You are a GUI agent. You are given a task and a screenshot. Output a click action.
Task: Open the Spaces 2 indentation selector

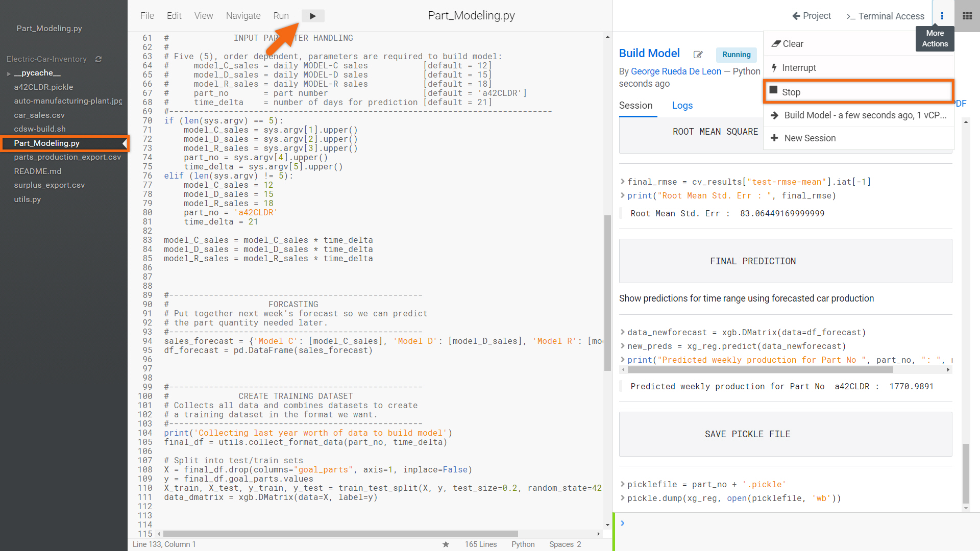point(565,544)
